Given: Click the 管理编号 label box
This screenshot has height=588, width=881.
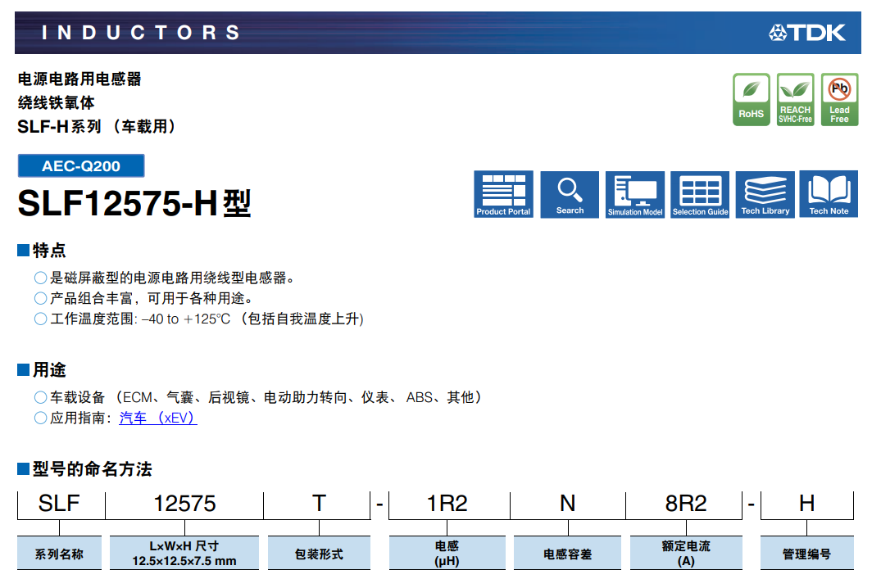Looking at the screenshot, I should point(807,553).
